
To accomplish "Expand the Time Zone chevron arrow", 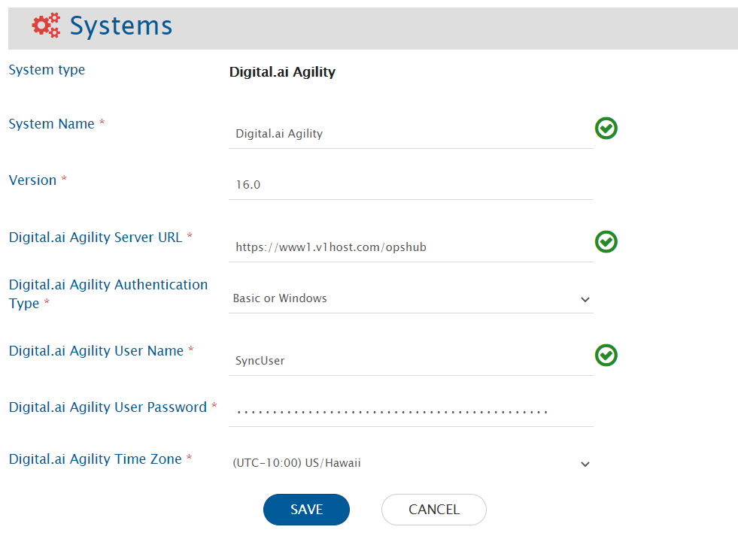I will [x=585, y=464].
